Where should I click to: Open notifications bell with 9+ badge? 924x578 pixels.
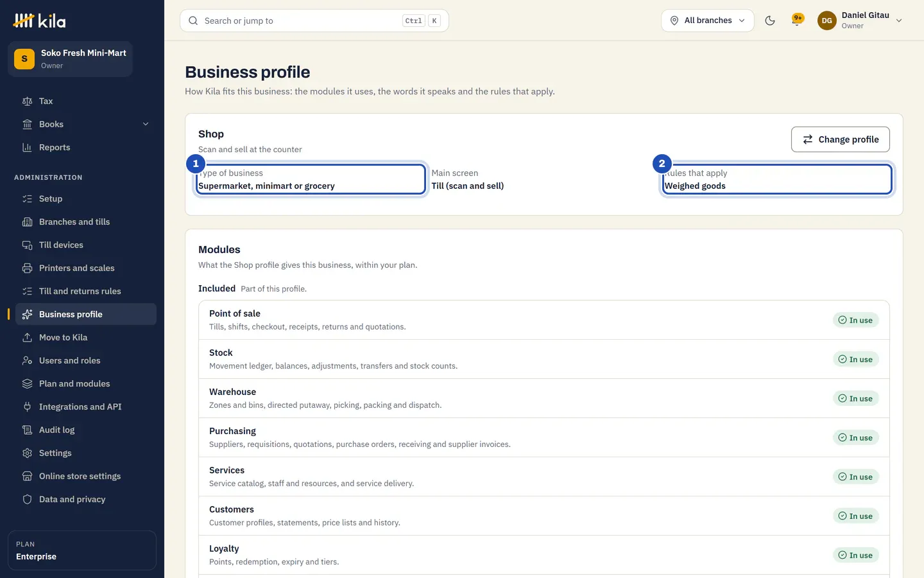[x=797, y=21]
